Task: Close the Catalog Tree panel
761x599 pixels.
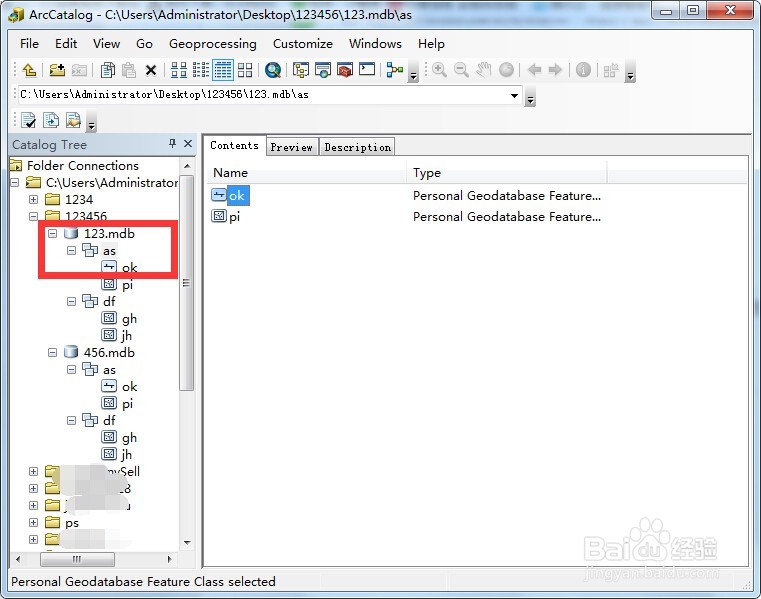Action: click(x=188, y=144)
